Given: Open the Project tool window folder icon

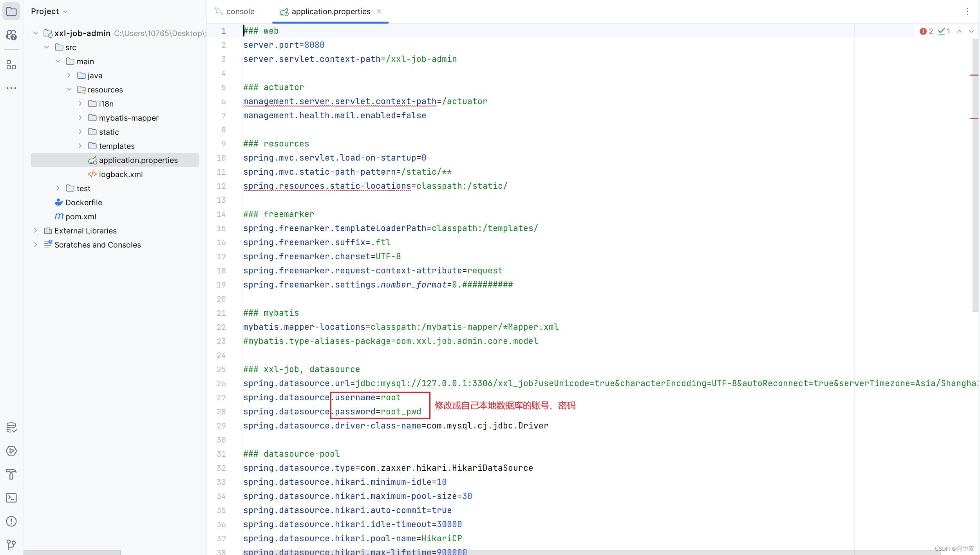Looking at the screenshot, I should (x=11, y=11).
